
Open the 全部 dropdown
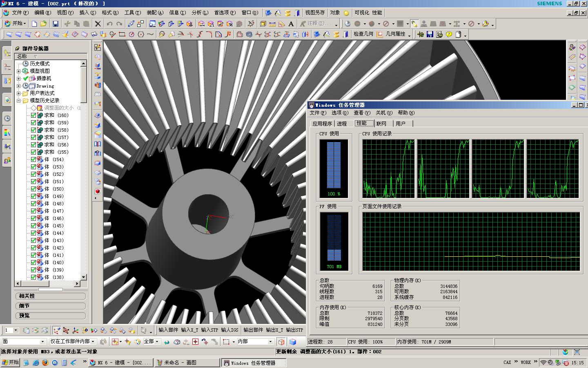(x=157, y=341)
